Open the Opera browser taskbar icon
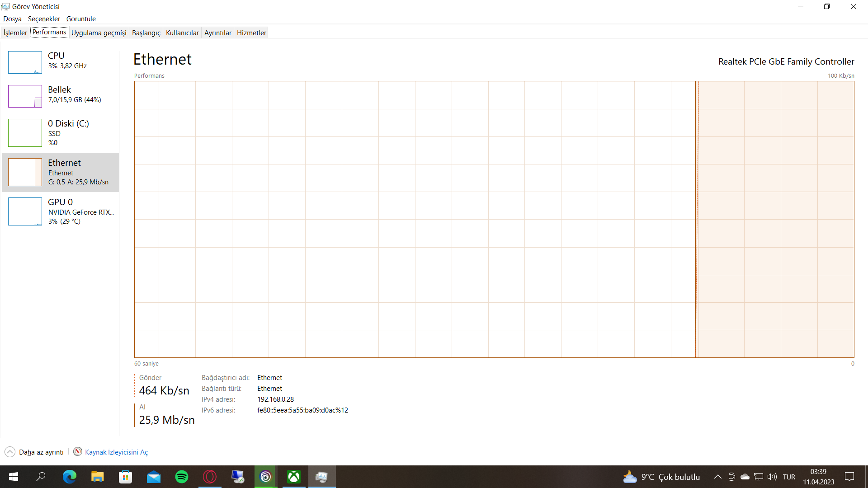868x488 pixels. pos(210,477)
